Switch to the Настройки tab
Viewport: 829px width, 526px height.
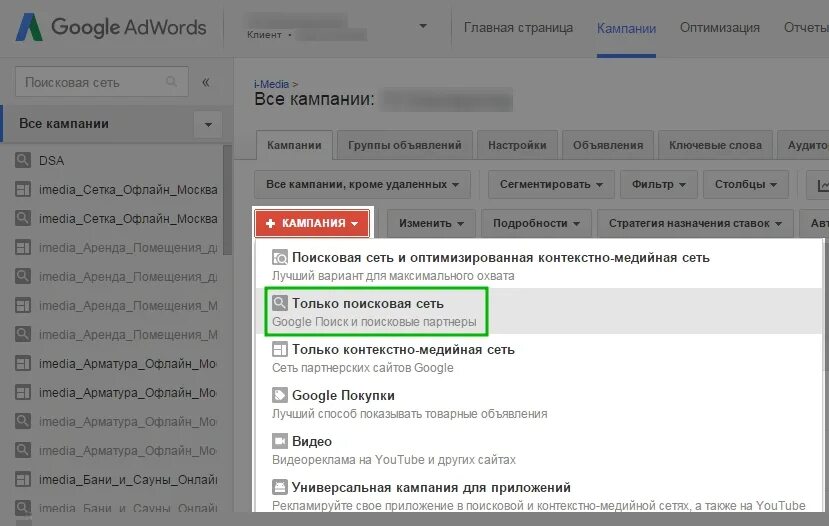[517, 145]
